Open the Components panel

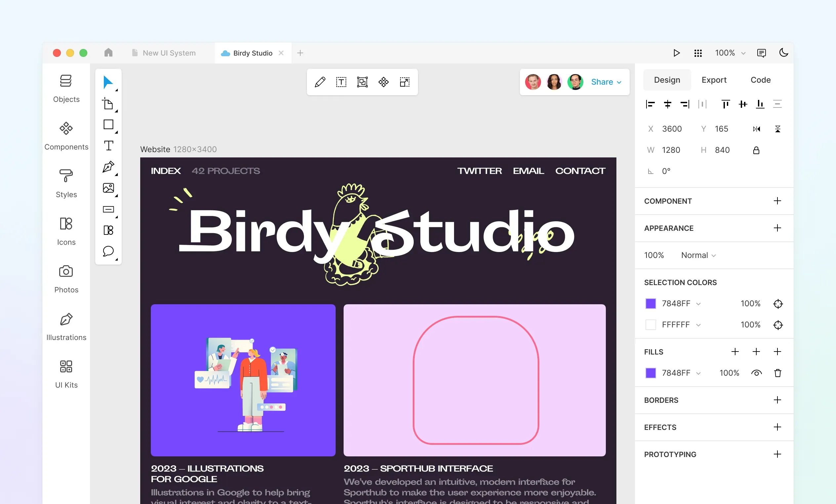pos(66,136)
